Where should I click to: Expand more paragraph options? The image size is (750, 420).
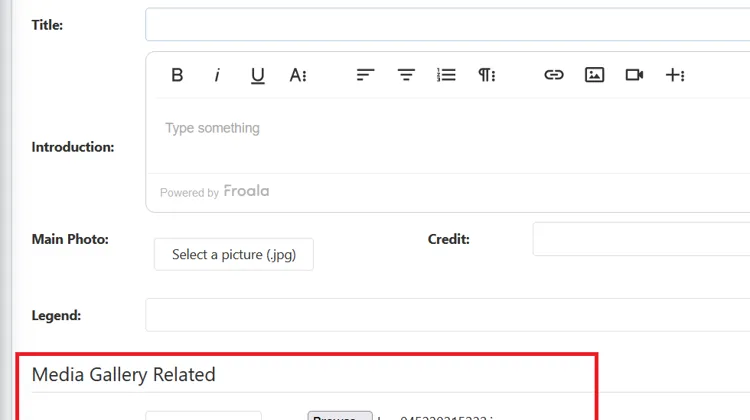(487, 75)
